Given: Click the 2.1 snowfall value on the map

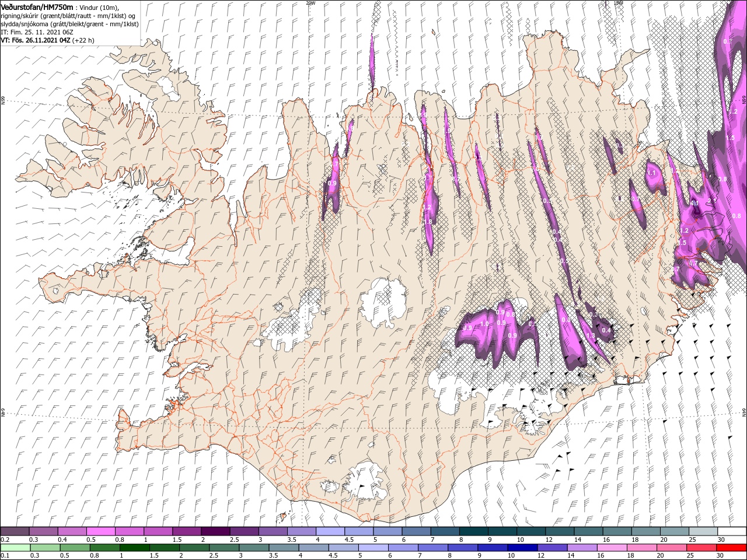Looking at the screenshot, I should point(711,201).
